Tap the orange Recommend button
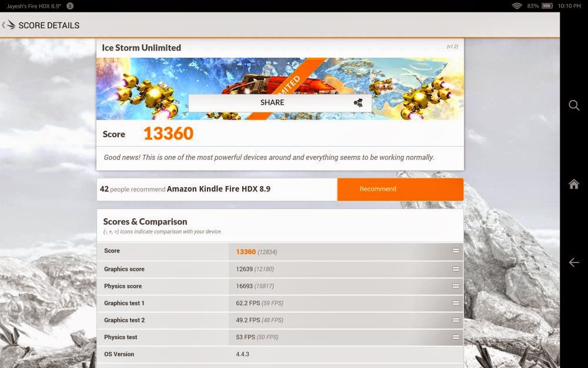Viewport: 588px width, 368px height. (400, 189)
